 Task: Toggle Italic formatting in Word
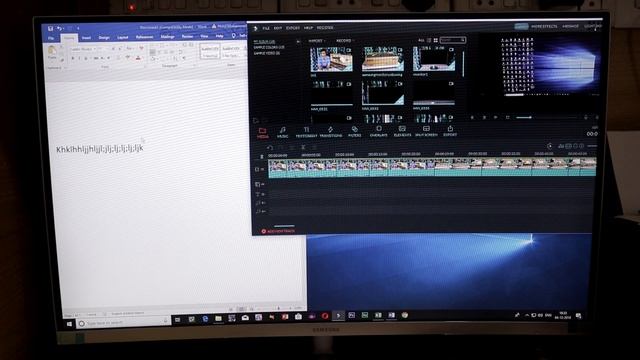[x=79, y=58]
